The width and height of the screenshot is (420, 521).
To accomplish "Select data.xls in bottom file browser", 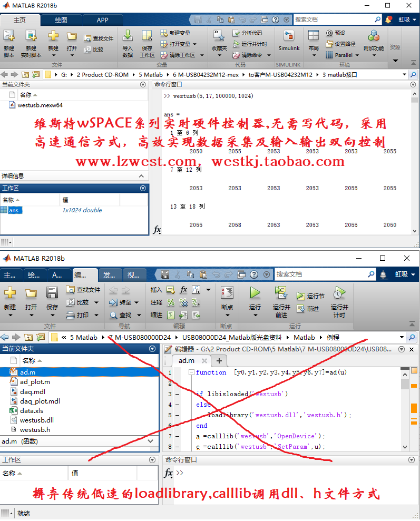I will tap(31, 411).
